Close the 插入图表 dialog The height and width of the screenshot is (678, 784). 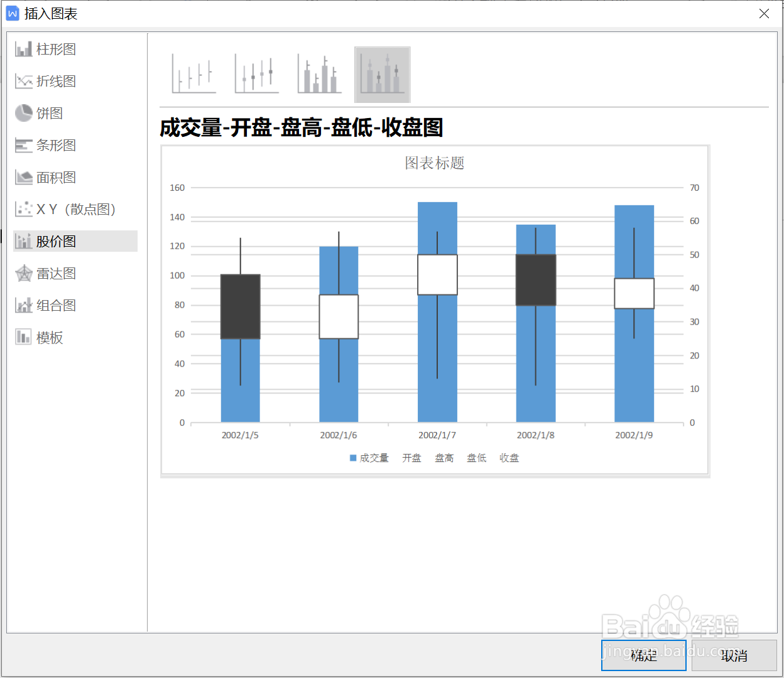[764, 14]
